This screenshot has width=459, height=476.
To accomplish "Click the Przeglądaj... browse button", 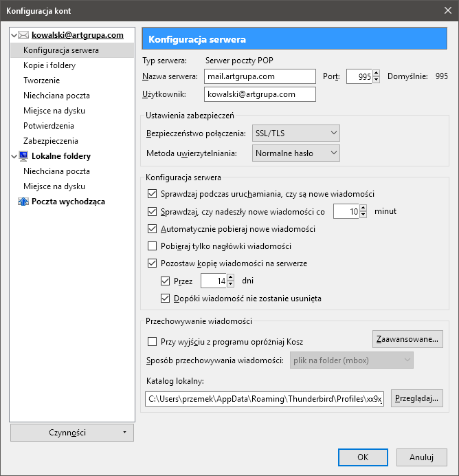I will pos(416,398).
